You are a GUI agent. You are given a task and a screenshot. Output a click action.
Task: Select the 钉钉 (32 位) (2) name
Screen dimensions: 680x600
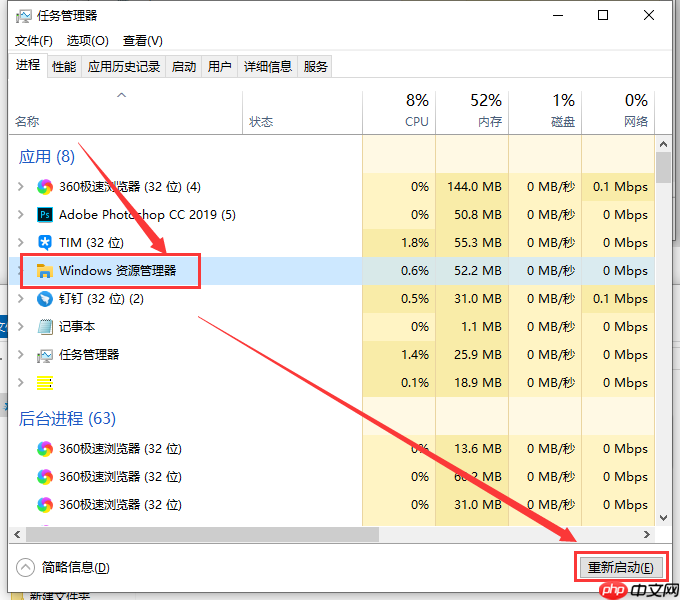point(101,299)
